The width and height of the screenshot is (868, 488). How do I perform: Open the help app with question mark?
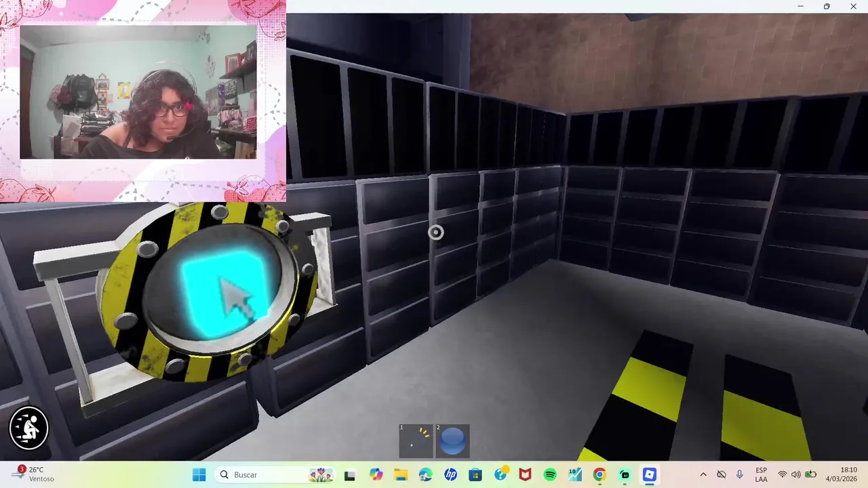(500, 474)
